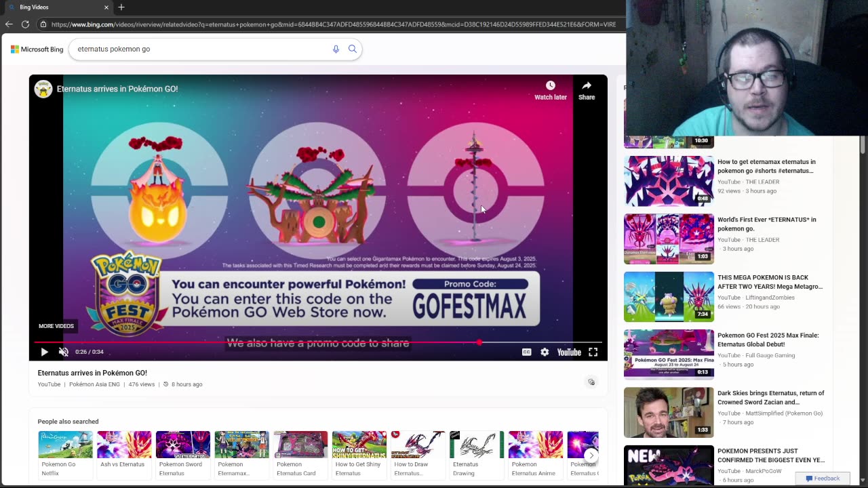The image size is (868, 488).
Task: Click the Microsoft Bing logo
Action: [x=37, y=49]
